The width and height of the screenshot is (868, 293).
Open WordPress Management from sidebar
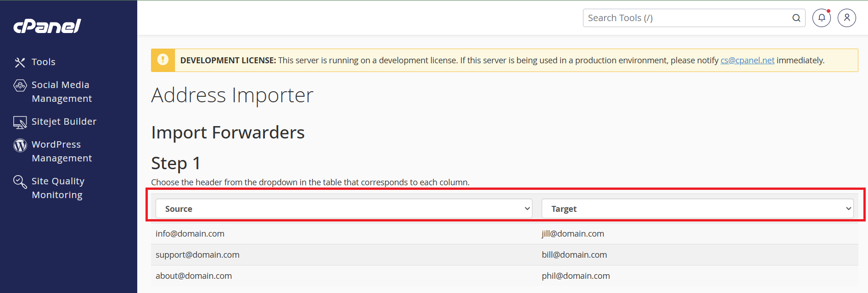(x=62, y=151)
